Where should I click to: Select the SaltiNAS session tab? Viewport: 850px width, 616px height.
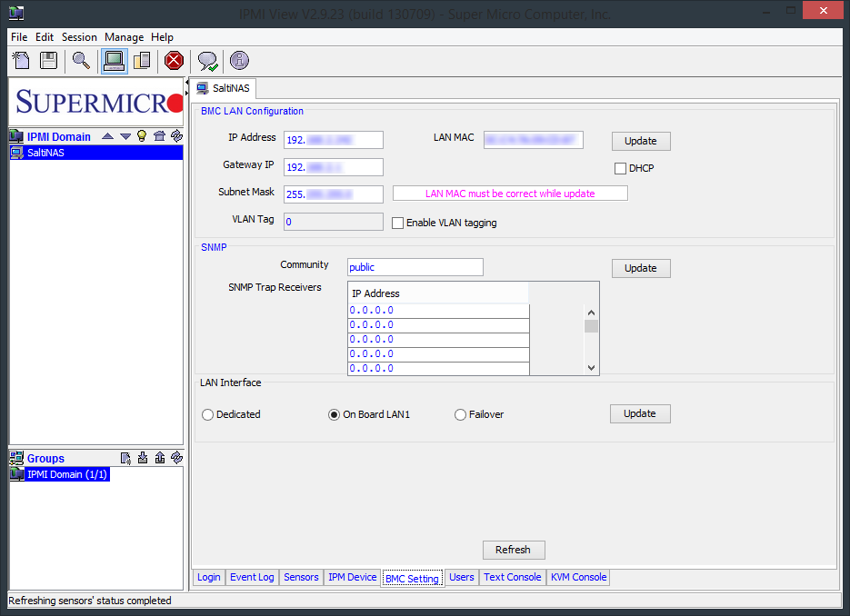pos(224,88)
